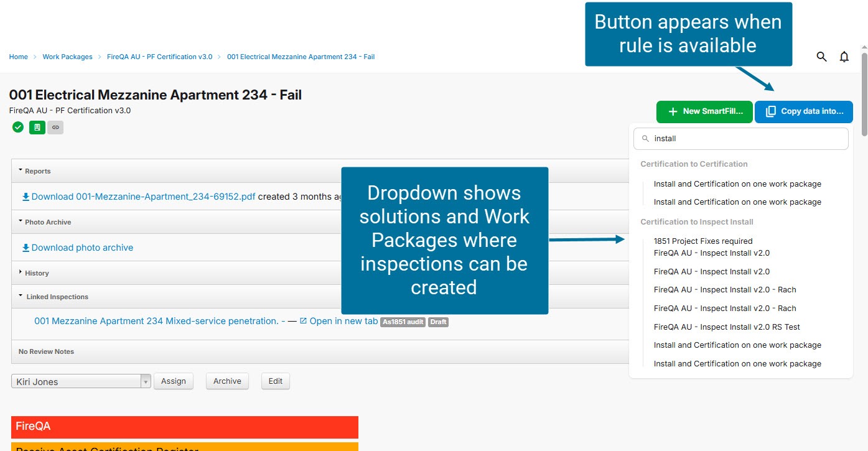868x451 pixels.
Task: Click the green report document icon
Action: pyautogui.click(x=37, y=127)
